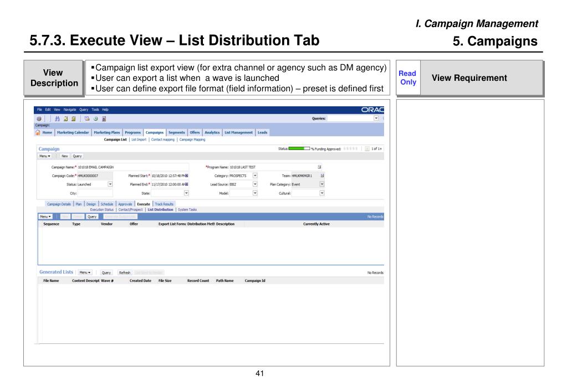Open System Tasks subview
This screenshot has width=567, height=392.
[187, 209]
